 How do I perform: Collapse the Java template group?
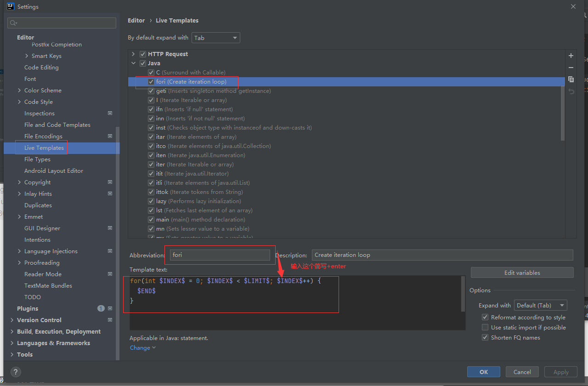point(134,63)
